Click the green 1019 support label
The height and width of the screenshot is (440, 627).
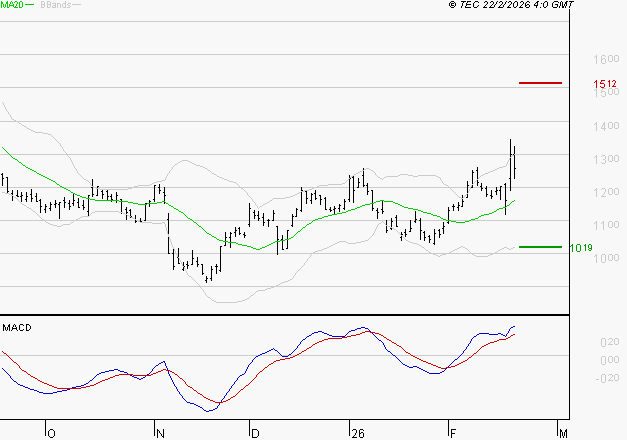coord(581,248)
